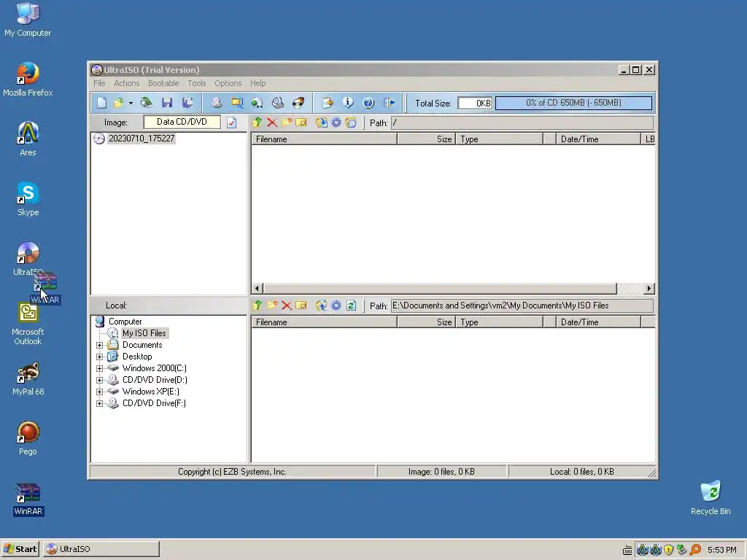Click the red X Delete icon in Local pane

coord(286,306)
